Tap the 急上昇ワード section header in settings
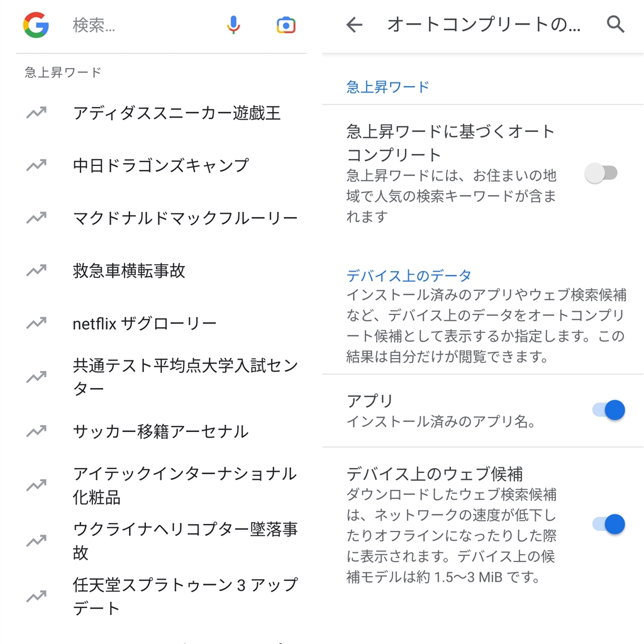Screen dimensions: 644x644 [387, 87]
